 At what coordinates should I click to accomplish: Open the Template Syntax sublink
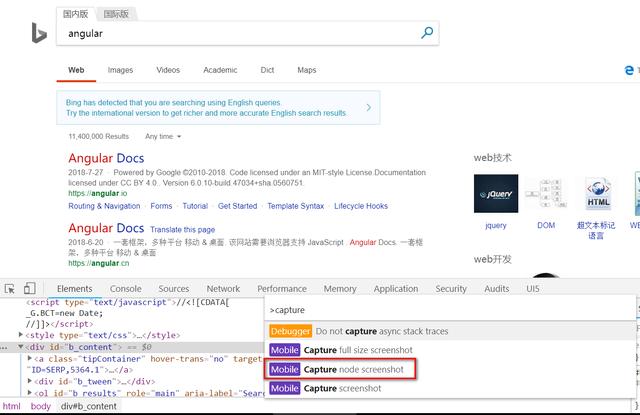pyautogui.click(x=296, y=206)
